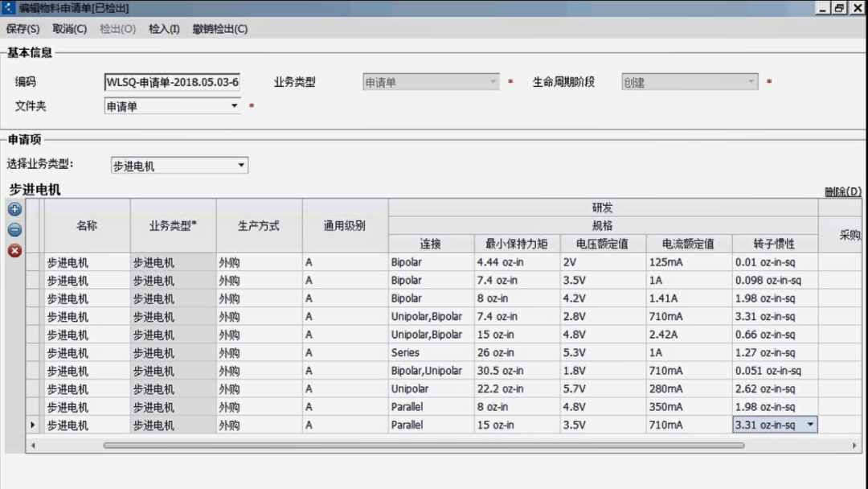The height and width of the screenshot is (489, 868).
Task: Click the 编码 input field
Action: point(173,82)
